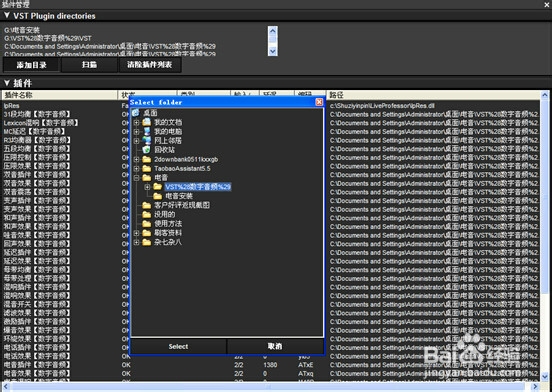
Task: Select the 母带均衡【数字音频】 plugin
Action: (x=37, y=270)
